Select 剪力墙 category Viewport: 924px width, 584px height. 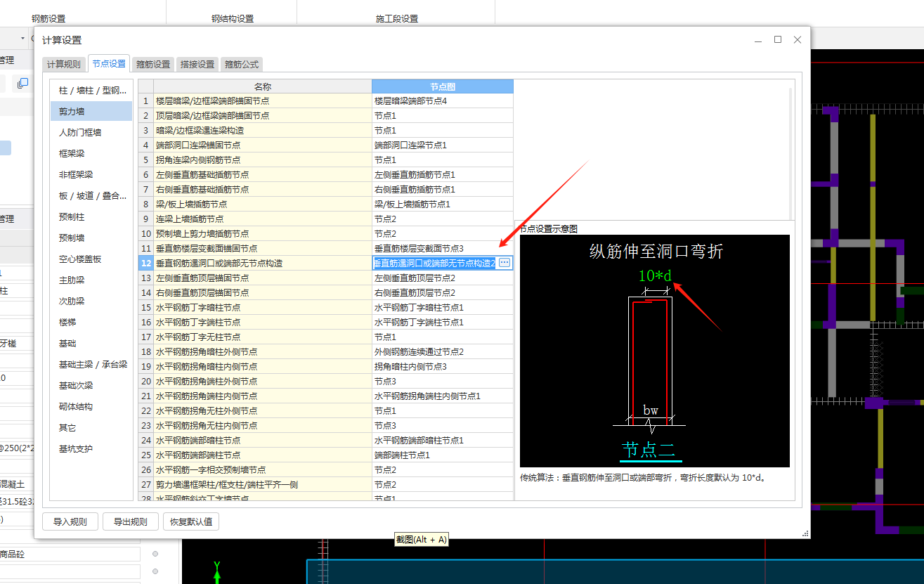tap(91, 111)
